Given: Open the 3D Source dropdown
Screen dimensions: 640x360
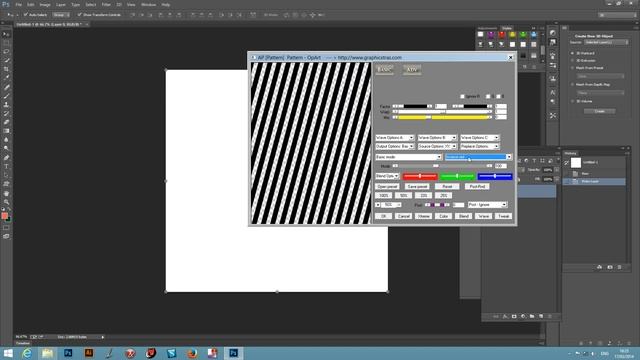Looking at the screenshot, I should click(606, 42).
